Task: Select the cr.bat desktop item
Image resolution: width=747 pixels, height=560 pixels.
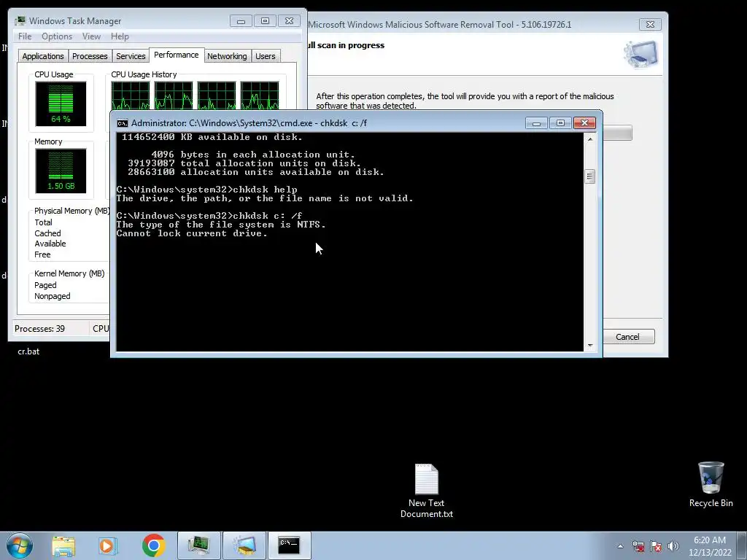Action: coord(28,351)
